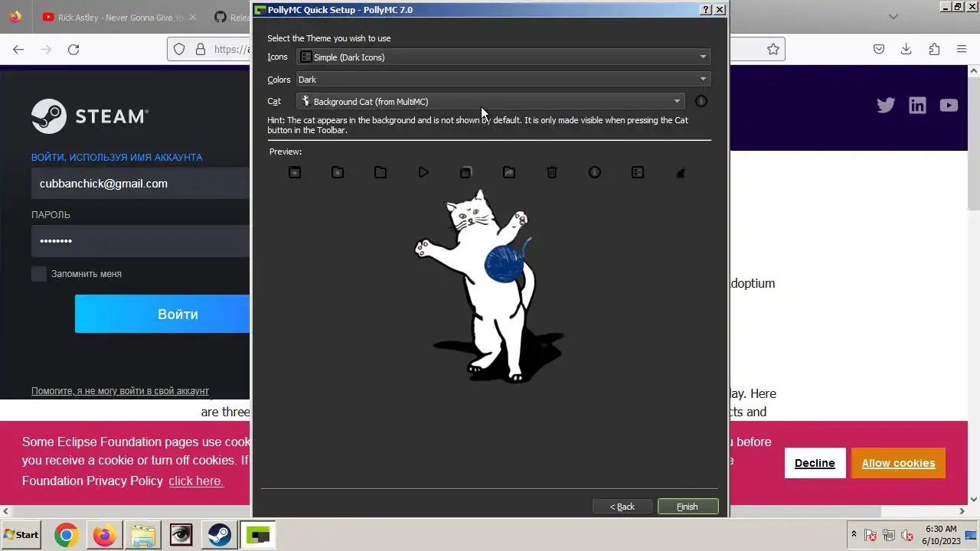Click the LinkedIn icon on the Eclipse page
Screen dimensions: 980x551
pyautogui.click(x=917, y=106)
